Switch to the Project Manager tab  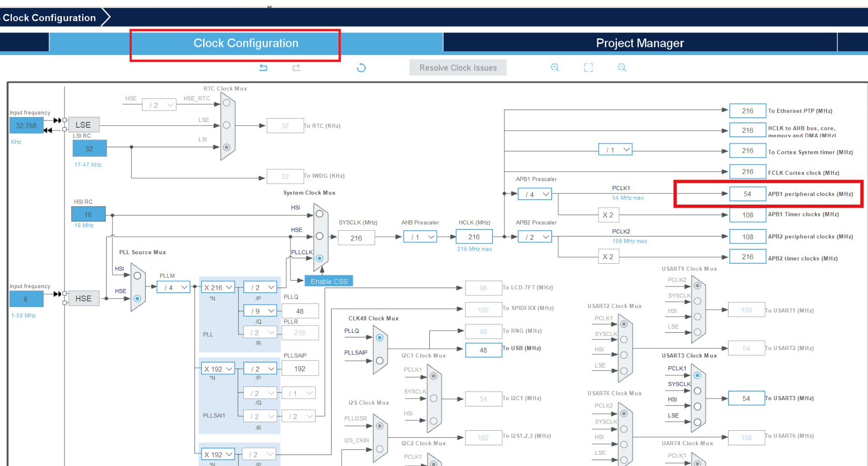coord(640,43)
